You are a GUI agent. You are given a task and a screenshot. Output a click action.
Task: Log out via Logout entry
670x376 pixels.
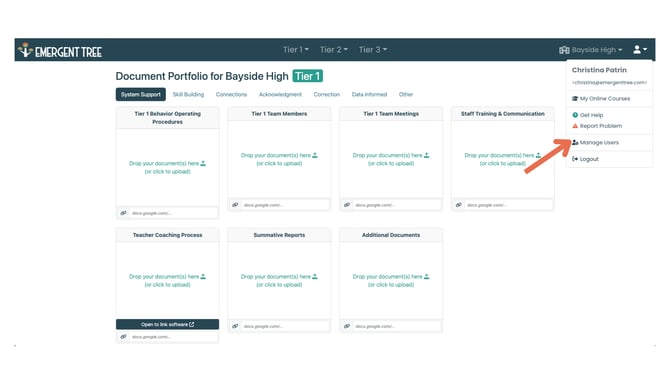point(585,159)
